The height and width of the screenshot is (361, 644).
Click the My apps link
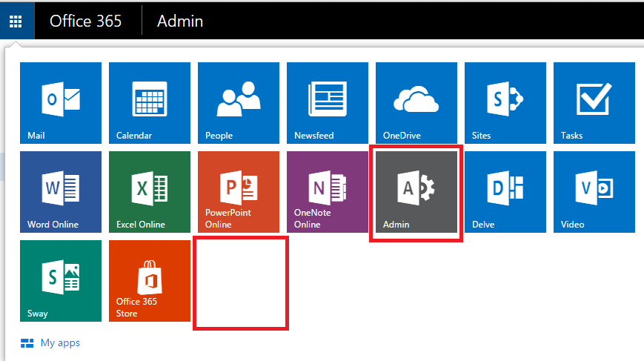click(x=50, y=343)
